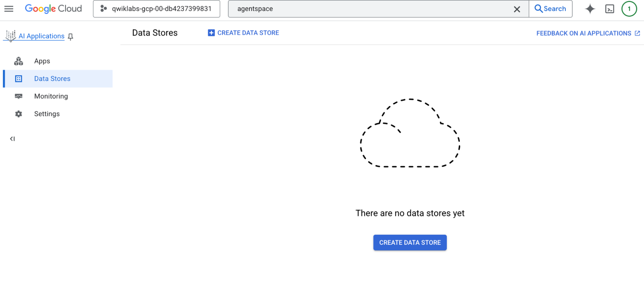The height and width of the screenshot is (290, 644).
Task: Click Create Data Store in header toolbar
Action: [x=244, y=33]
